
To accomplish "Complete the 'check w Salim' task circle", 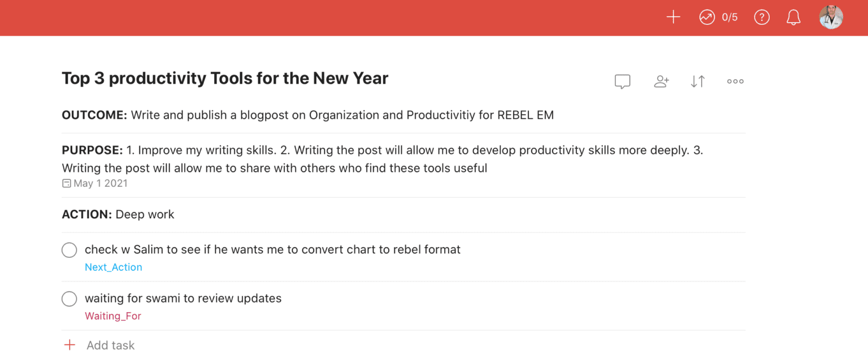I will (x=69, y=249).
